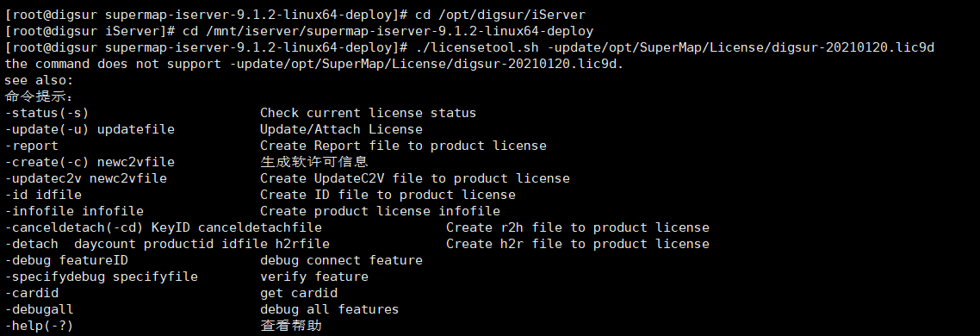Click the -cardid option text

31,293
